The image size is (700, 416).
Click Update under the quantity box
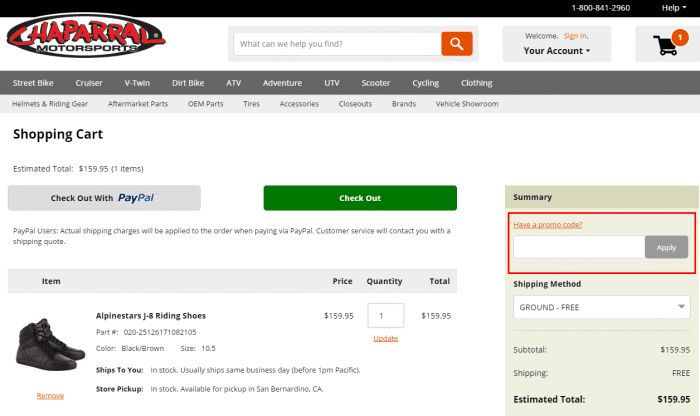pyautogui.click(x=385, y=338)
